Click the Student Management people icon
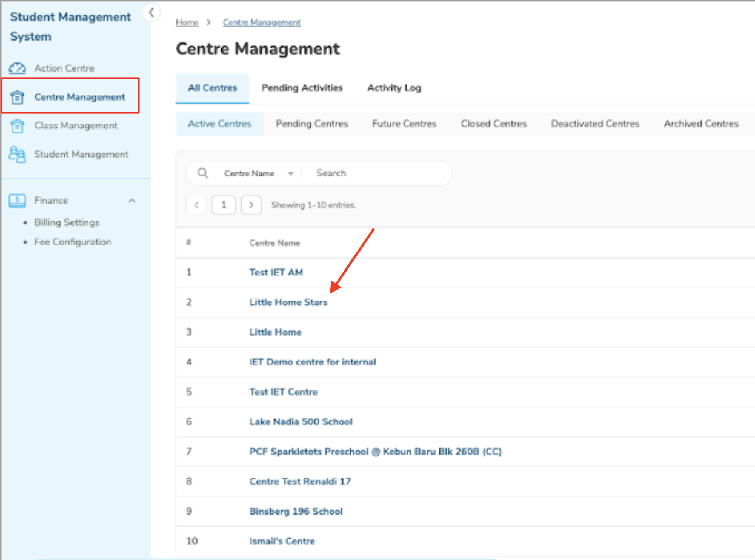 click(x=18, y=155)
